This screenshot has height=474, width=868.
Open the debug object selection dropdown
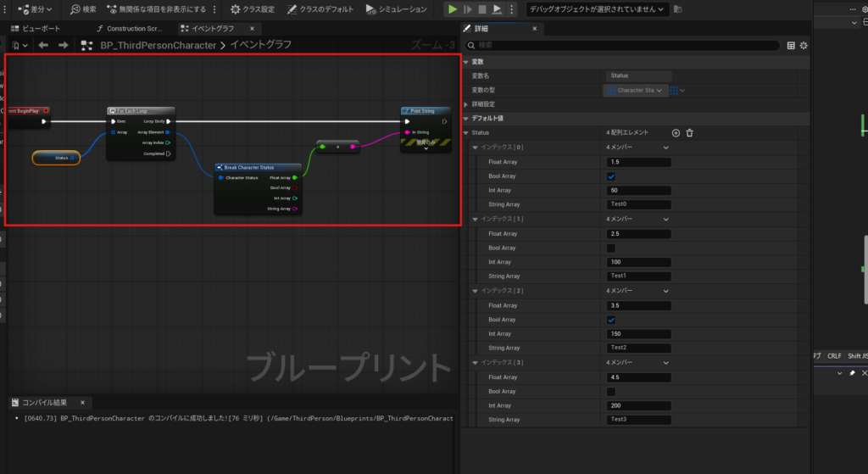pyautogui.click(x=597, y=9)
